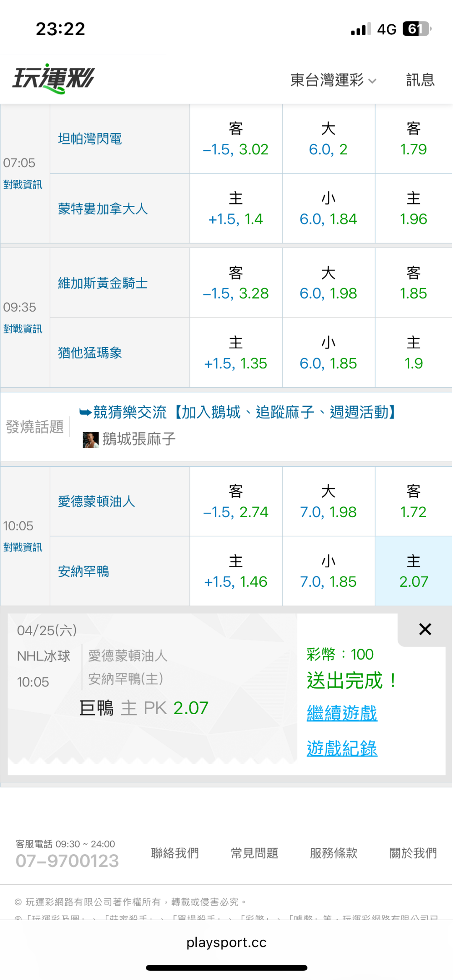Choose 大 6.0, 1.98 for 維加斯黃金騎士
The image size is (453, 980).
328,283
